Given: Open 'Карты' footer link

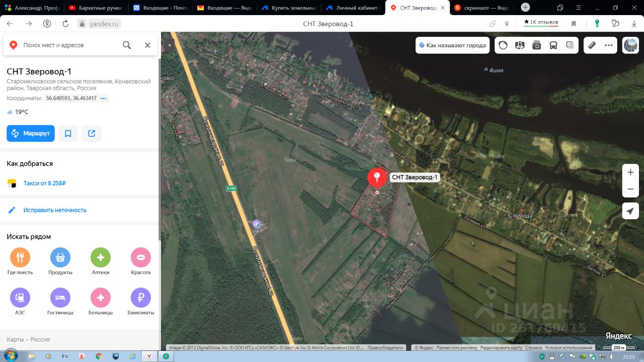Looking at the screenshot, I should pyautogui.click(x=15, y=339).
